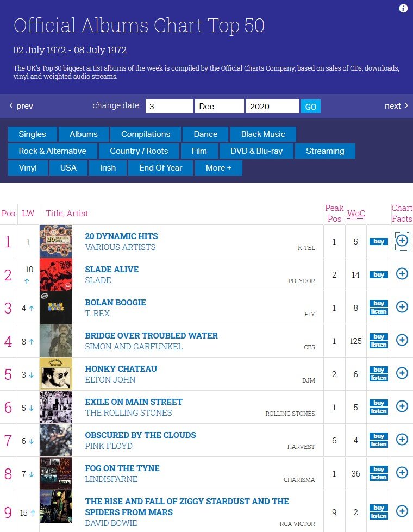Image resolution: width=413 pixels, height=532 pixels.
Task: Click listen for Exile On Main Street
Action: [379, 411]
